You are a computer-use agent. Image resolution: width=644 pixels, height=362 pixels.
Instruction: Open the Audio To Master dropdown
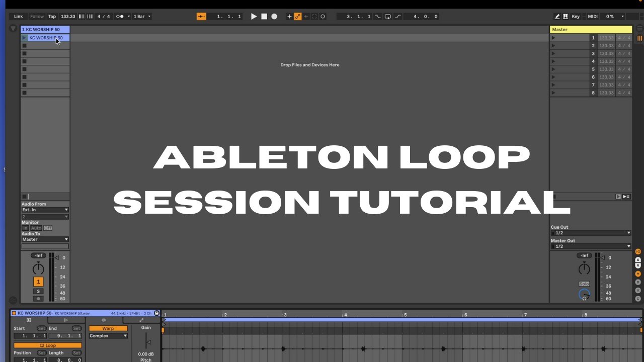pos(45,239)
